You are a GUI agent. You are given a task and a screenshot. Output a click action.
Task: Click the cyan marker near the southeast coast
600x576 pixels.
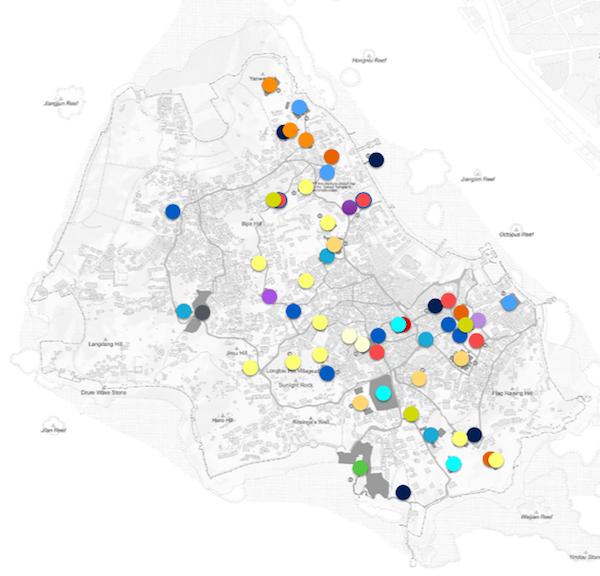453,463
